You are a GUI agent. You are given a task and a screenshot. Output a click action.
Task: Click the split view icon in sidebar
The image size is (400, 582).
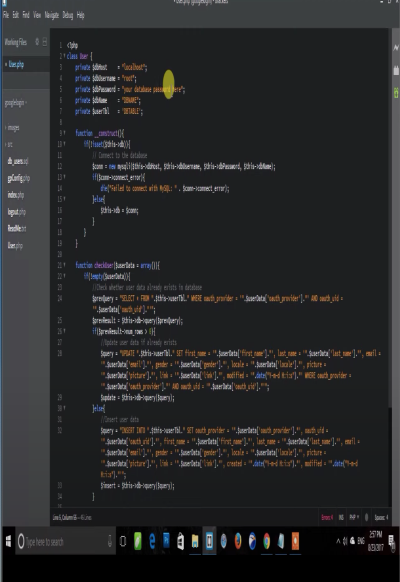[45, 42]
